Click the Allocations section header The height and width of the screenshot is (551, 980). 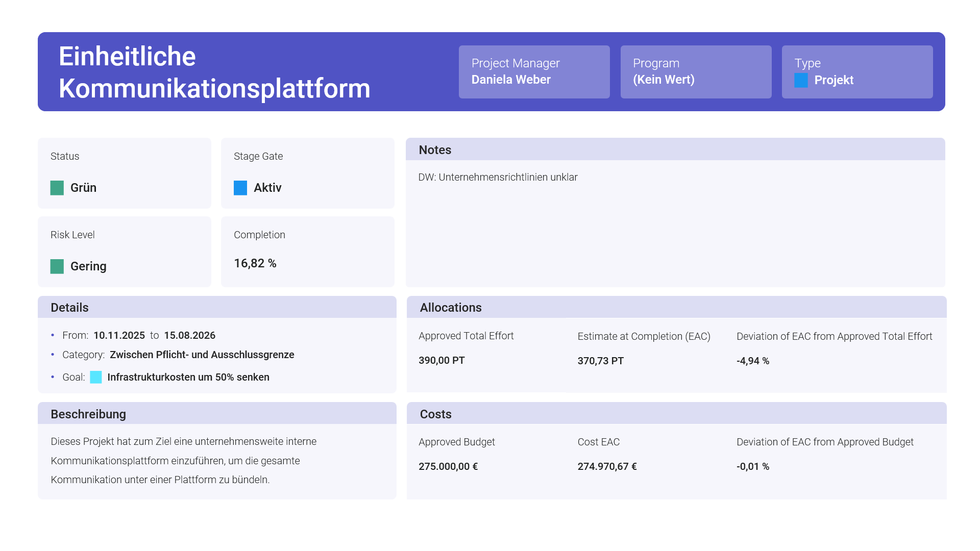[676, 307]
